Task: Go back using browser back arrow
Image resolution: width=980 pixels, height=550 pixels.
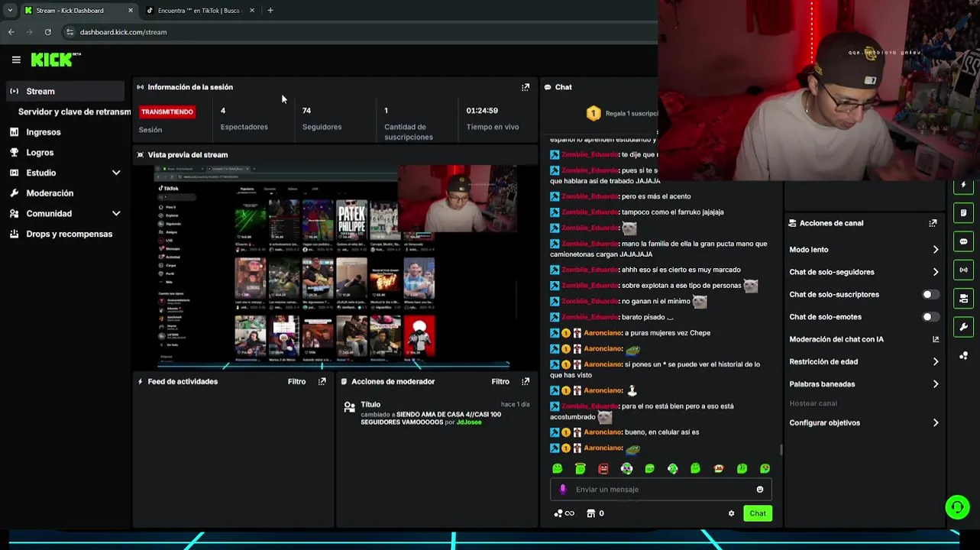Action: pos(11,32)
